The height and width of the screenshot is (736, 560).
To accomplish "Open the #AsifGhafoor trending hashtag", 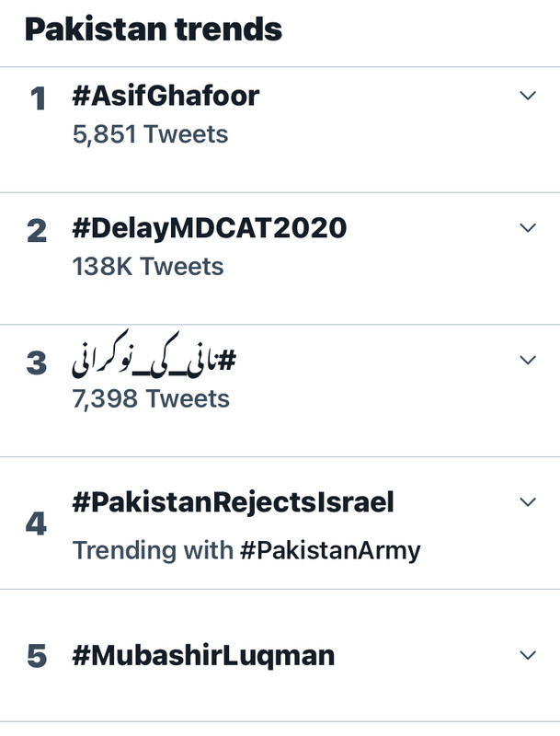I will point(166,96).
